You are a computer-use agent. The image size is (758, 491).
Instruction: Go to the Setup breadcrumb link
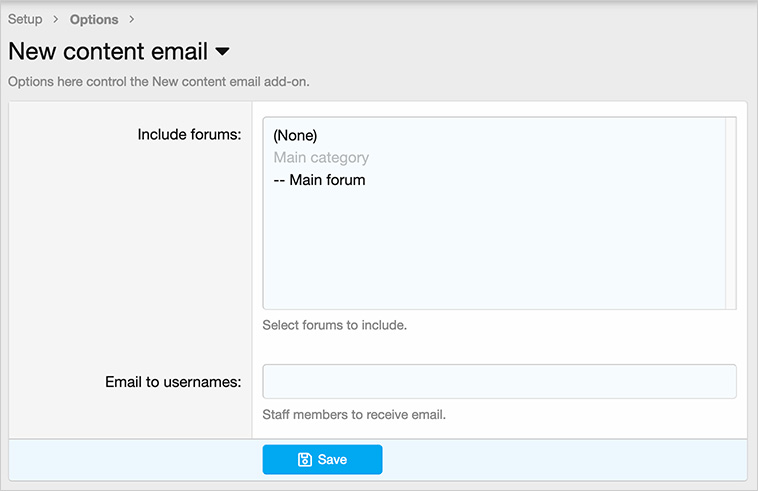click(x=25, y=19)
